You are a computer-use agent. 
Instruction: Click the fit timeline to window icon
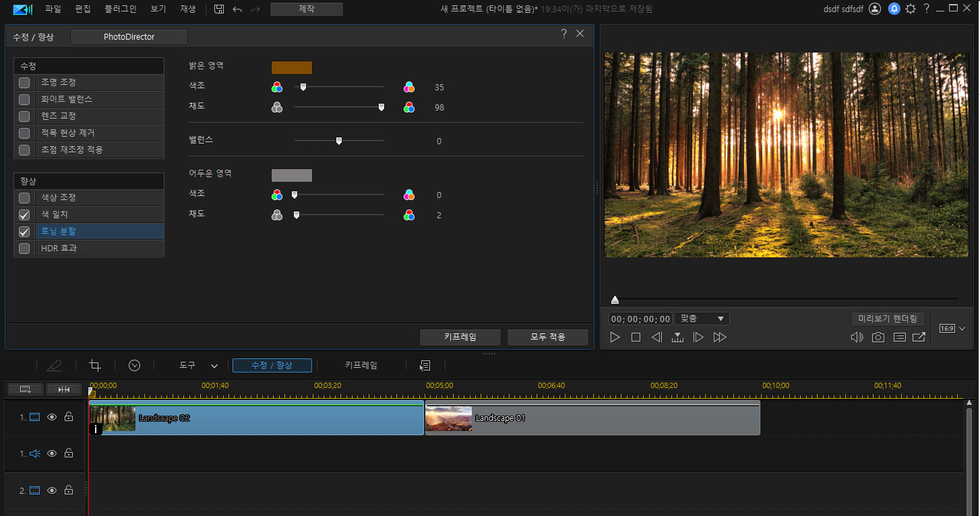[x=64, y=389]
